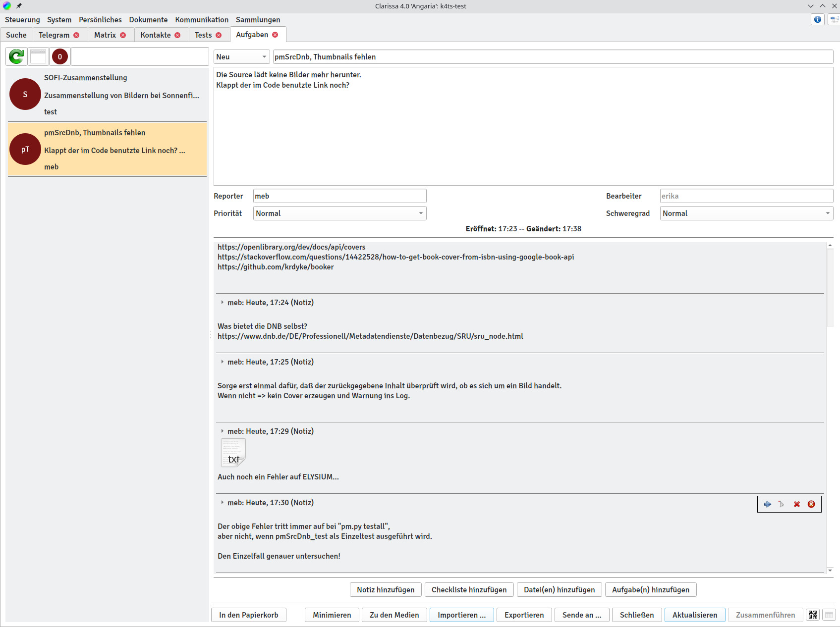Image resolution: width=840 pixels, height=627 pixels.
Task: Click the Minimieren button
Action: pyautogui.click(x=332, y=615)
